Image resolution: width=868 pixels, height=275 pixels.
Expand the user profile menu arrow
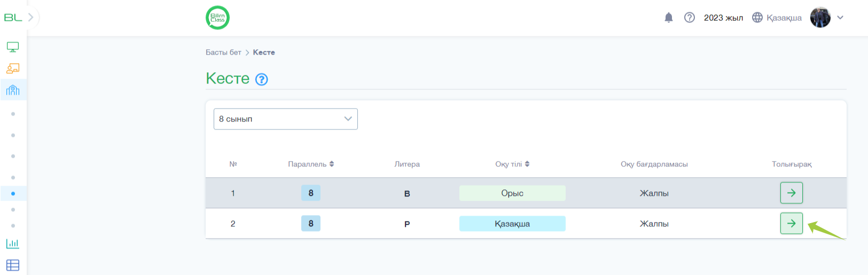tap(840, 18)
